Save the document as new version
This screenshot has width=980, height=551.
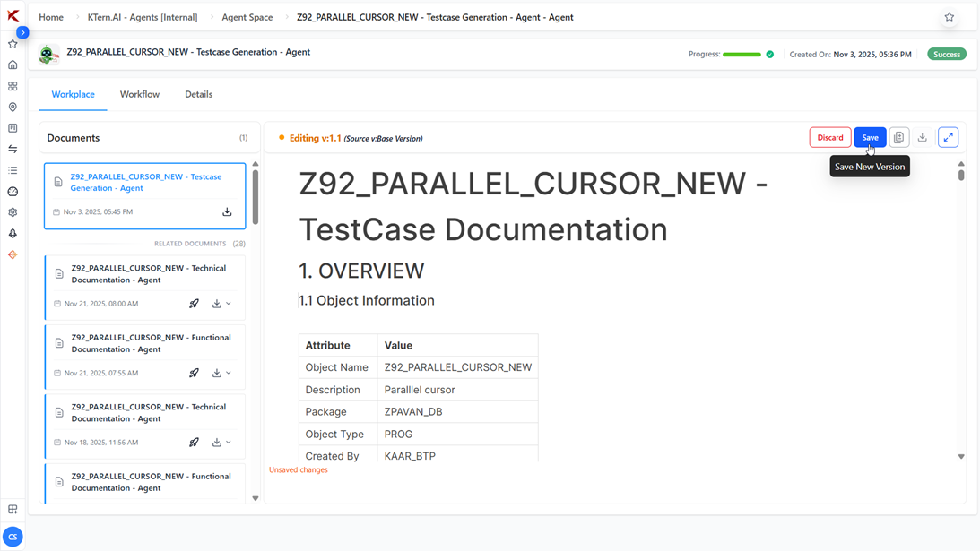[x=870, y=137]
